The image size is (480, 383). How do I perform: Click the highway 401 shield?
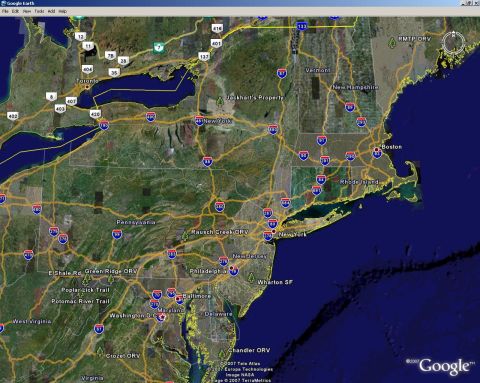pyautogui.click(x=216, y=43)
